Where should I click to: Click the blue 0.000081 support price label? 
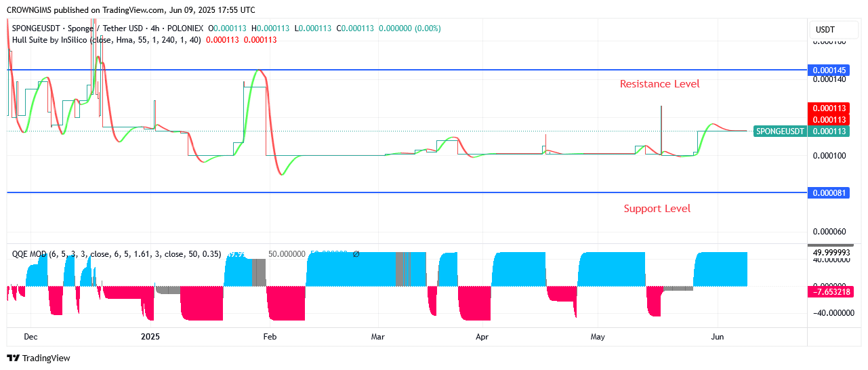point(829,192)
